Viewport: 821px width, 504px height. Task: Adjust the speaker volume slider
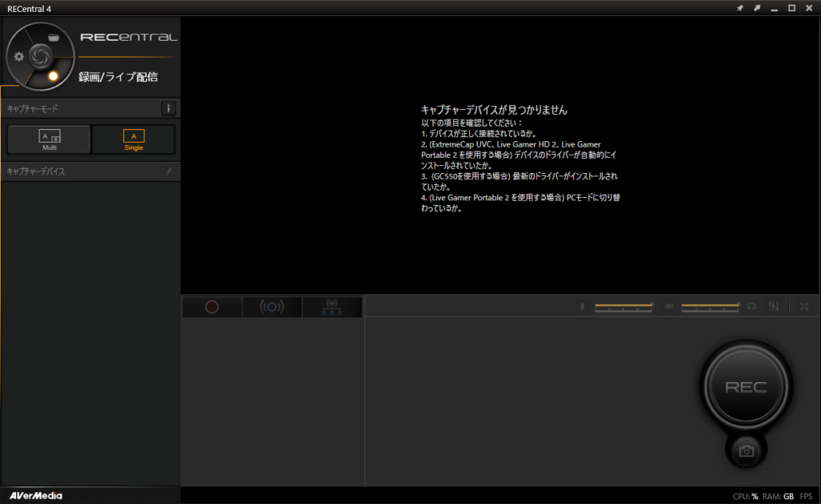710,307
